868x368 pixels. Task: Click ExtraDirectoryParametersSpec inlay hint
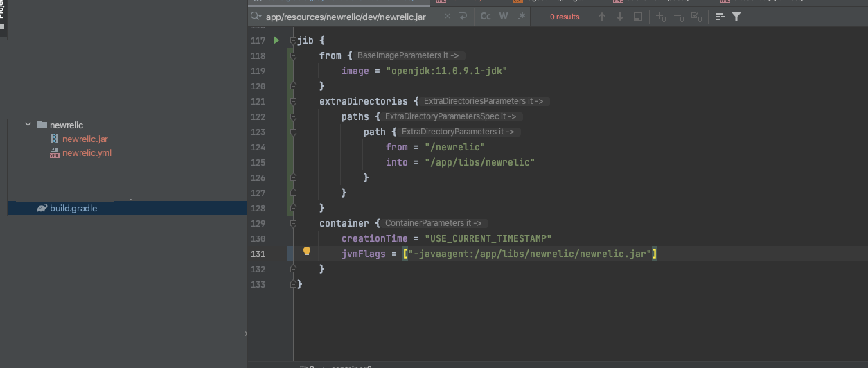452,116
